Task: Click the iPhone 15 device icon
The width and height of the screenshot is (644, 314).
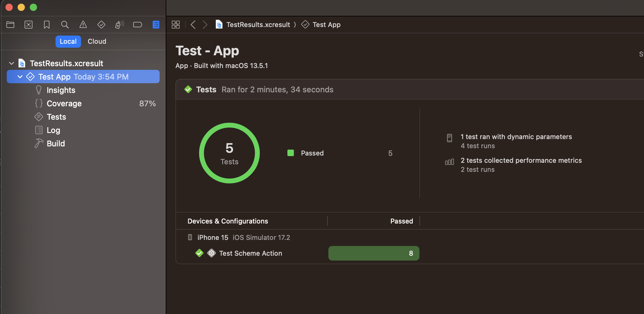Action: (x=190, y=237)
